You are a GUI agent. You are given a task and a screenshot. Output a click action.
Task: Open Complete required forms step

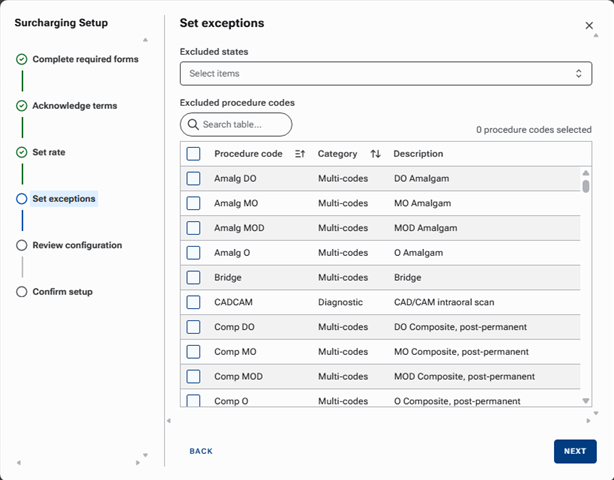click(x=85, y=59)
